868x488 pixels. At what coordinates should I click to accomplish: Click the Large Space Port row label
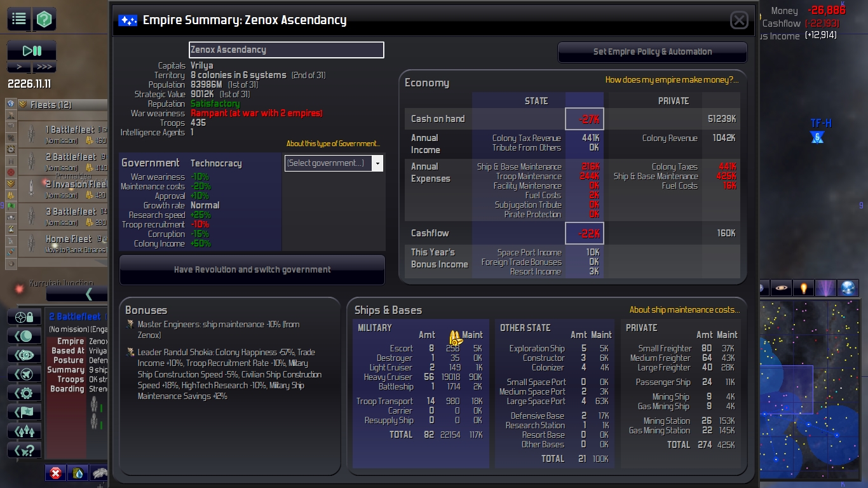(536, 401)
